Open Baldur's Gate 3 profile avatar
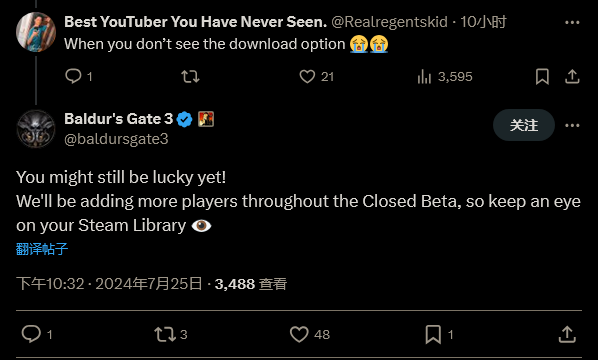 (x=36, y=129)
